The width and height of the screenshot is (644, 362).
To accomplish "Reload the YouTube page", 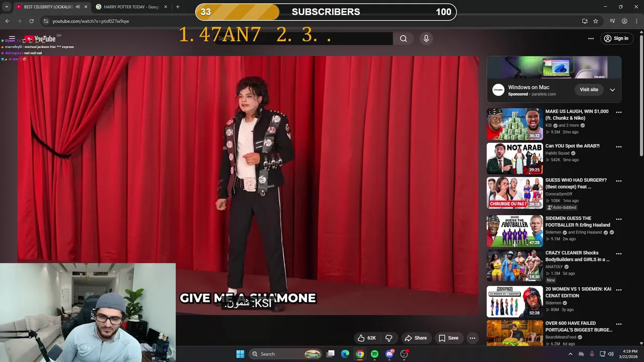I will point(31,21).
